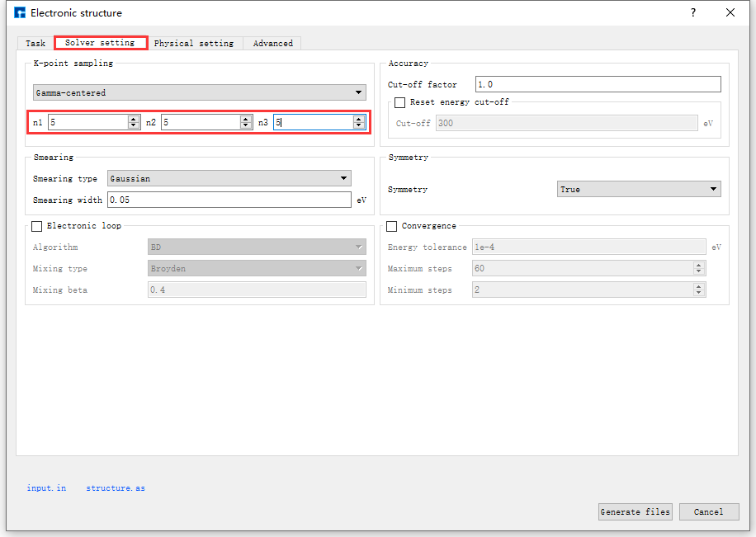Click the Help question mark icon
This screenshot has height=537, width=756.
pyautogui.click(x=692, y=12)
